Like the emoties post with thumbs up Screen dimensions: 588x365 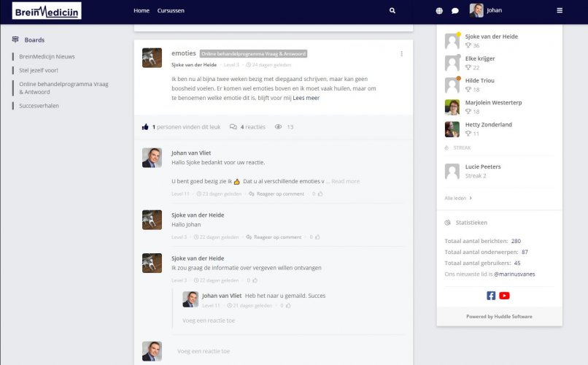click(x=145, y=127)
